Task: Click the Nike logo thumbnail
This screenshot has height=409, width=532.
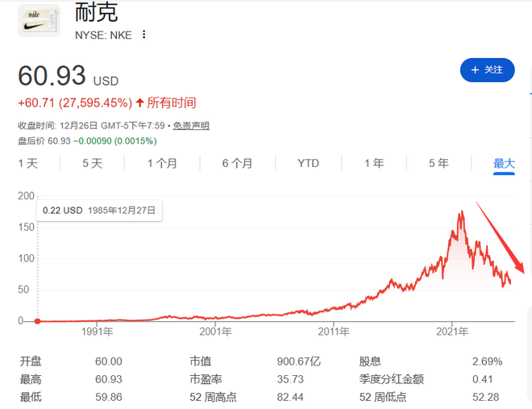Action: (x=39, y=20)
